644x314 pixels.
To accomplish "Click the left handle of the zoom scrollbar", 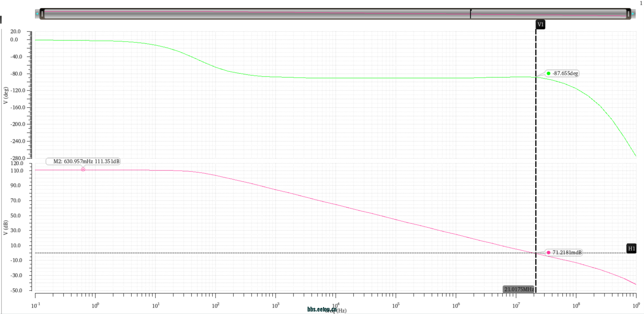I will click(x=42, y=14).
